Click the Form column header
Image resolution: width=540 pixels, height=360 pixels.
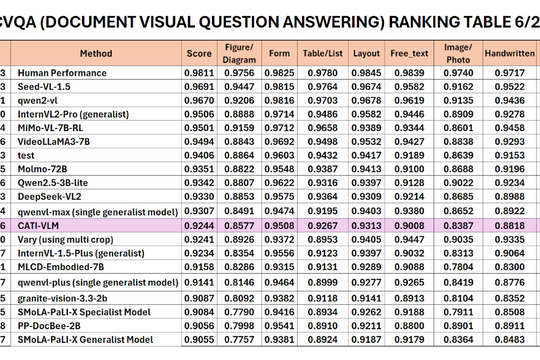pyautogui.click(x=279, y=53)
